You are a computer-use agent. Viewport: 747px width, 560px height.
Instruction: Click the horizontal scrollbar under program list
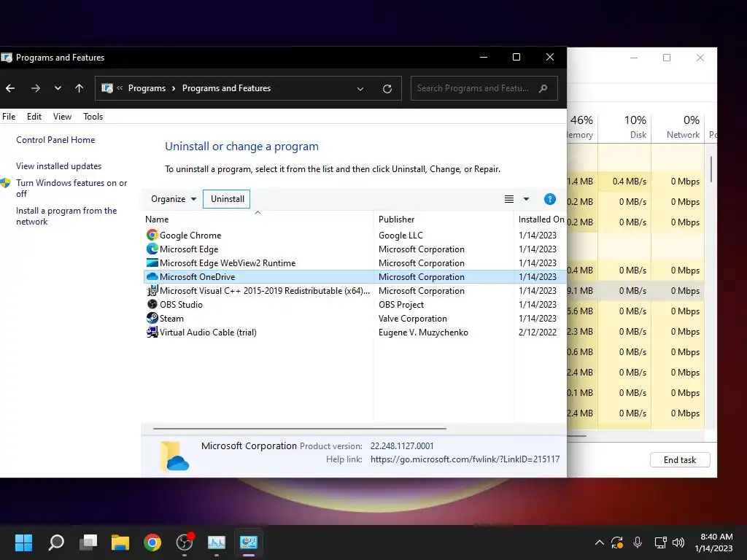tap(300, 429)
